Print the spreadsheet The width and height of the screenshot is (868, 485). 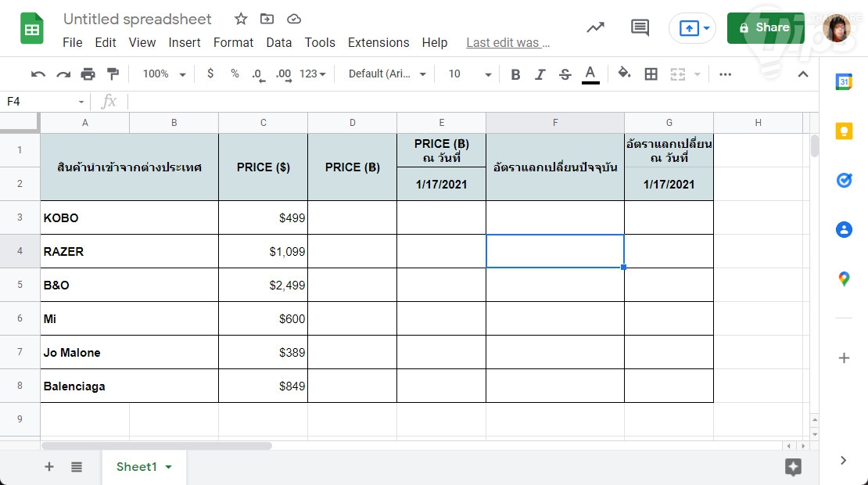(x=88, y=74)
